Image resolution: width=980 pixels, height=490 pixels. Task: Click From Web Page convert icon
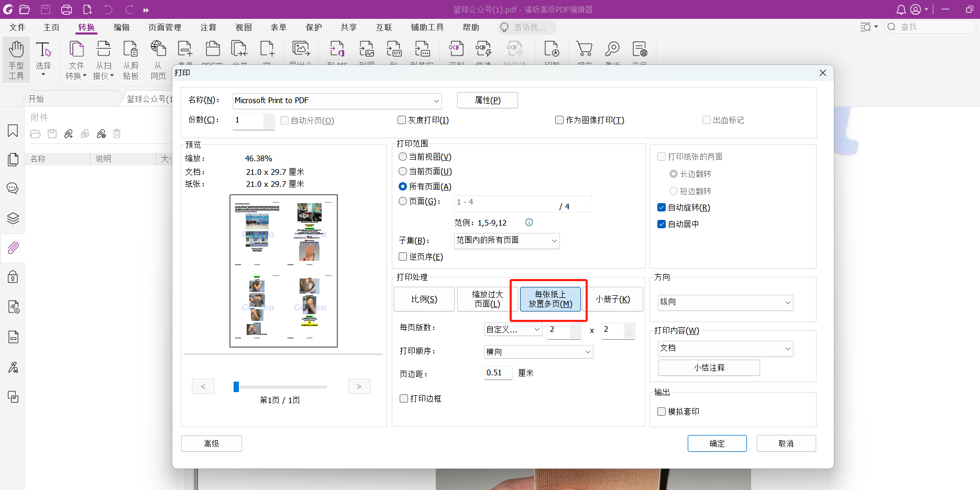158,59
